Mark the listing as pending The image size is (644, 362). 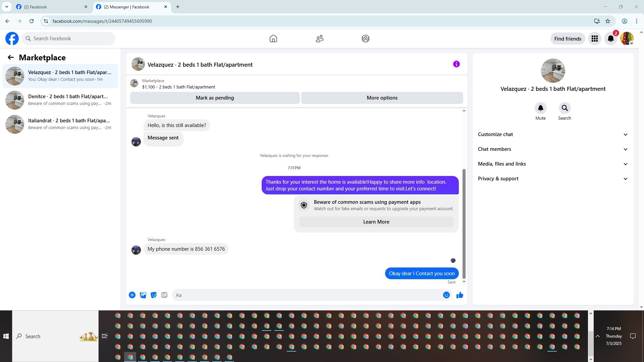click(215, 98)
